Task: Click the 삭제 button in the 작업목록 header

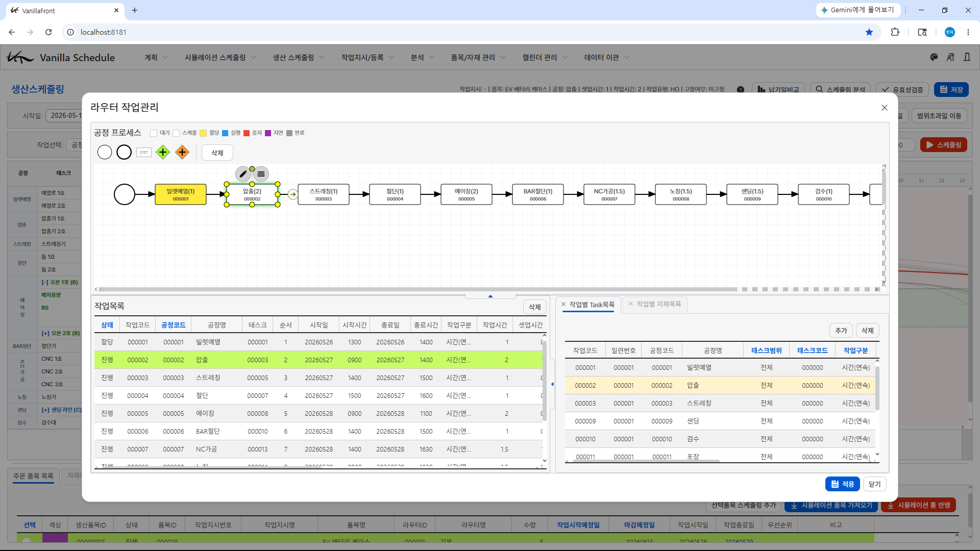Action: click(534, 307)
